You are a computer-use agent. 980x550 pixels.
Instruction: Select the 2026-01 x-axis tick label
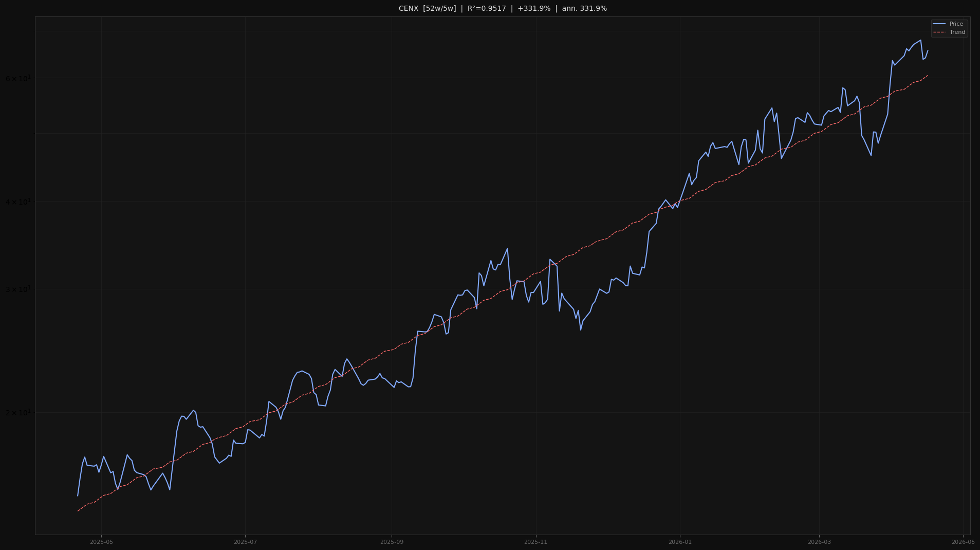(680, 541)
